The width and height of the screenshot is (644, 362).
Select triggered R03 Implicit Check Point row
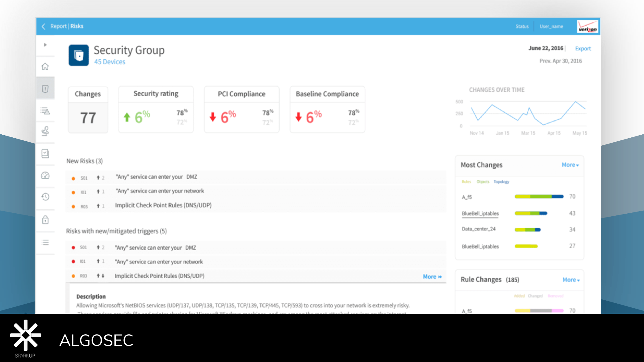256,276
